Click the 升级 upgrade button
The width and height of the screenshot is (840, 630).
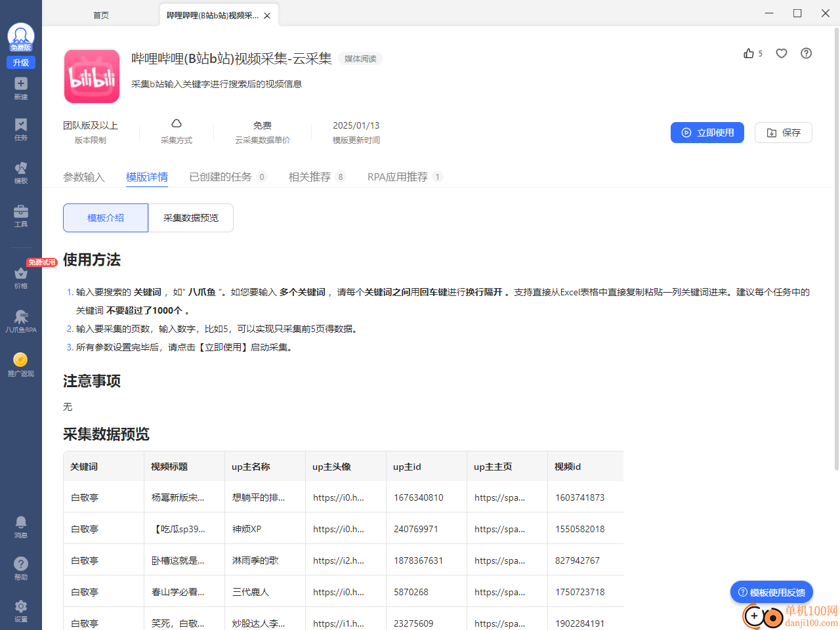pos(21,62)
